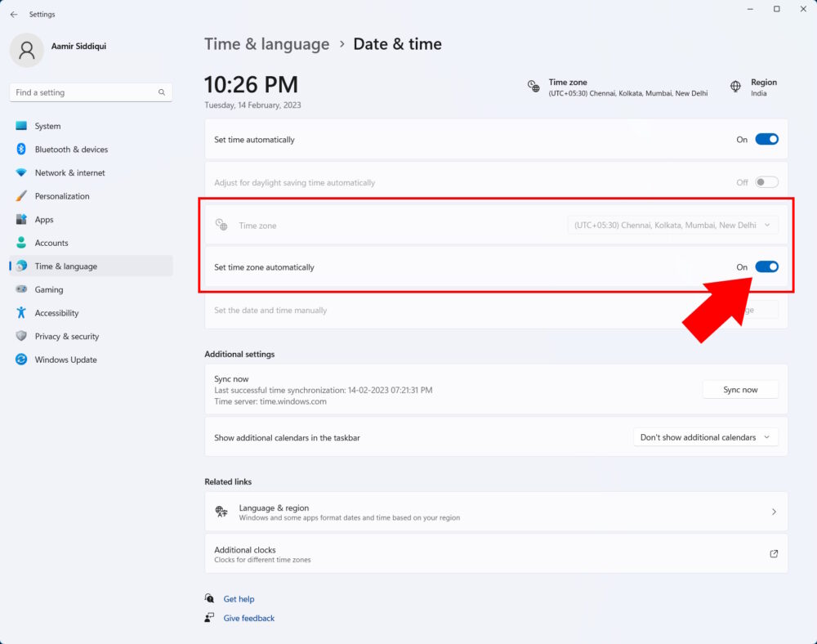Click the Apps icon in sidebar
The height and width of the screenshot is (644, 817).
[x=21, y=219]
